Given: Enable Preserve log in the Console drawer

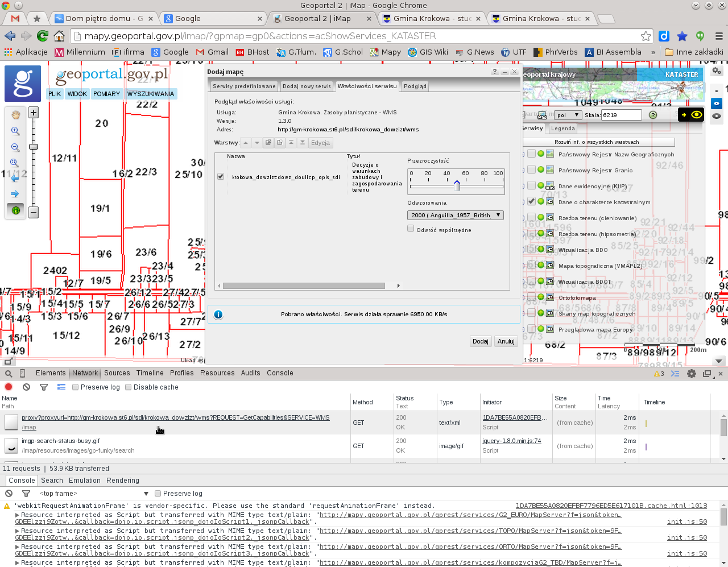Looking at the screenshot, I should [158, 494].
